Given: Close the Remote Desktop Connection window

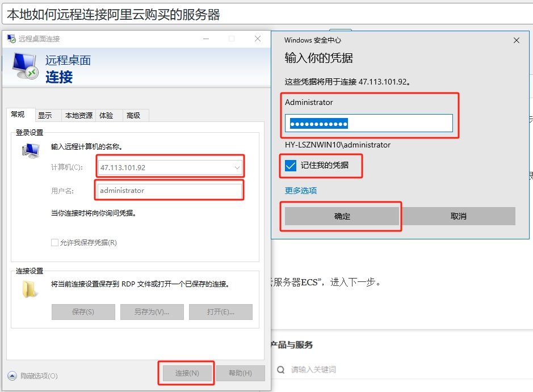Looking at the screenshot, I should pyautogui.click(x=258, y=39).
